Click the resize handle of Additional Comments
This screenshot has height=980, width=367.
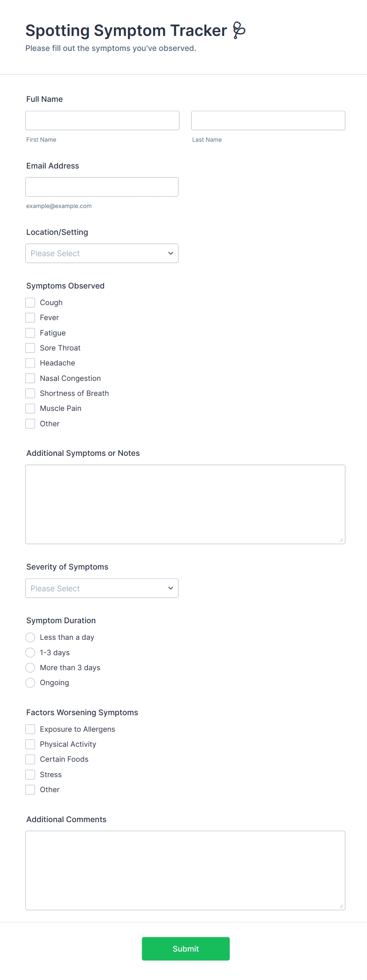coord(341,906)
